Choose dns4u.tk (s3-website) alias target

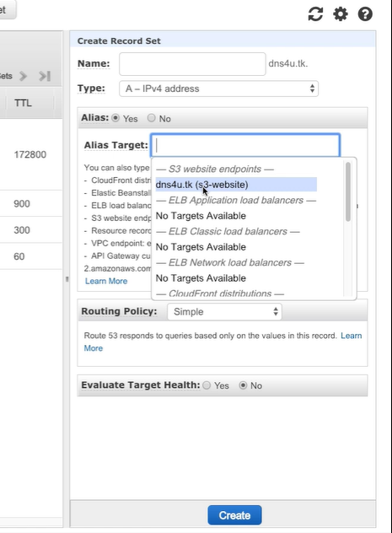236,185
